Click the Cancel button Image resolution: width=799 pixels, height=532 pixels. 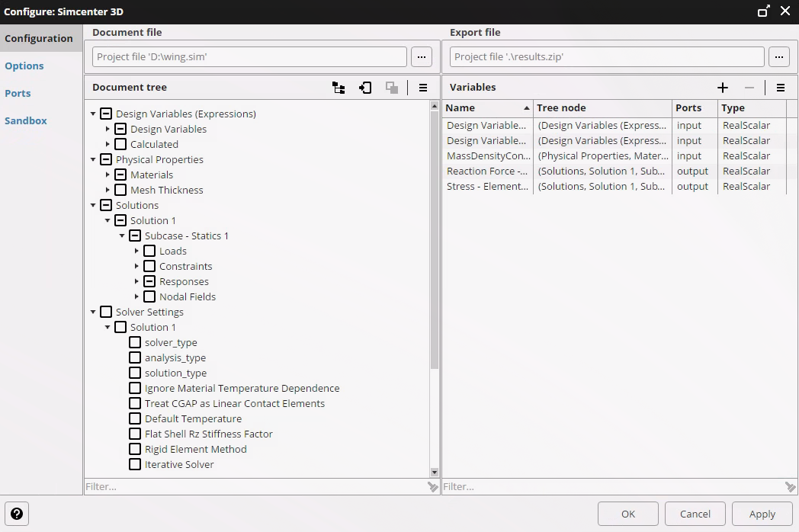point(695,514)
